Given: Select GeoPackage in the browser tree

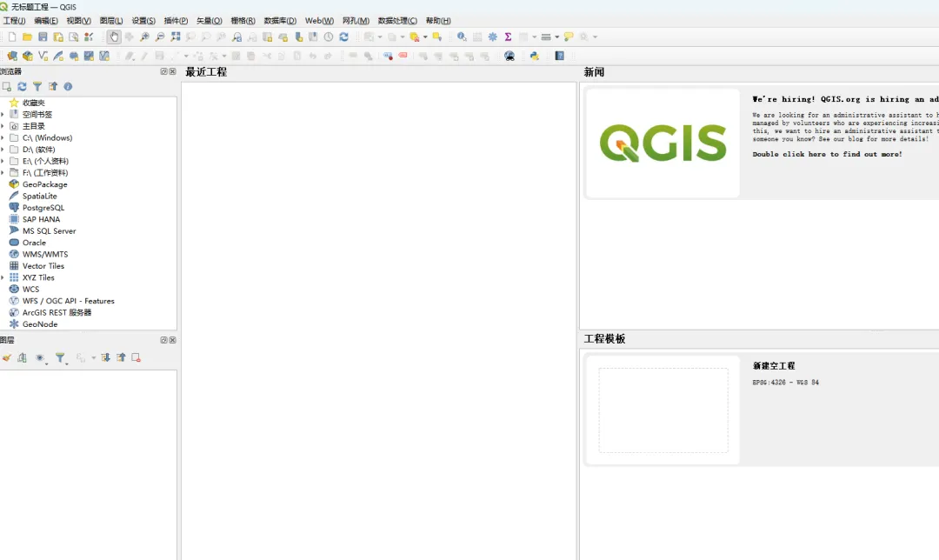Looking at the screenshot, I should [45, 184].
